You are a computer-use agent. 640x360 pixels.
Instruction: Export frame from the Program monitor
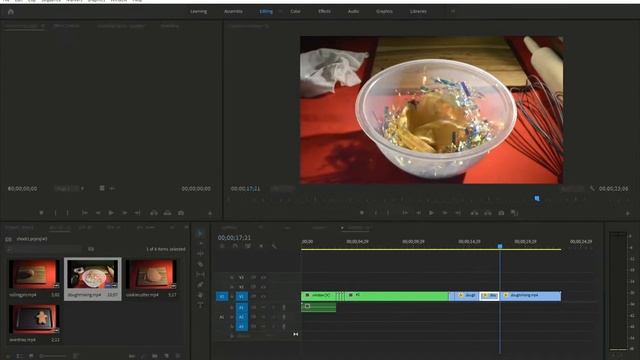(x=501, y=213)
